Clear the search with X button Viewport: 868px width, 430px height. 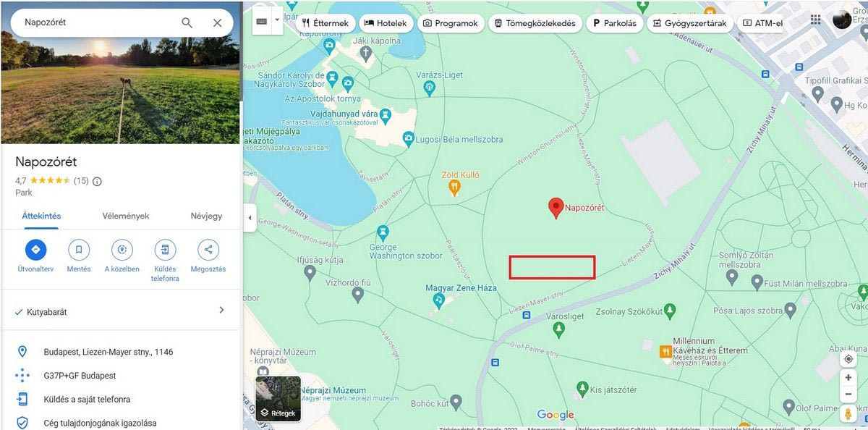click(217, 22)
